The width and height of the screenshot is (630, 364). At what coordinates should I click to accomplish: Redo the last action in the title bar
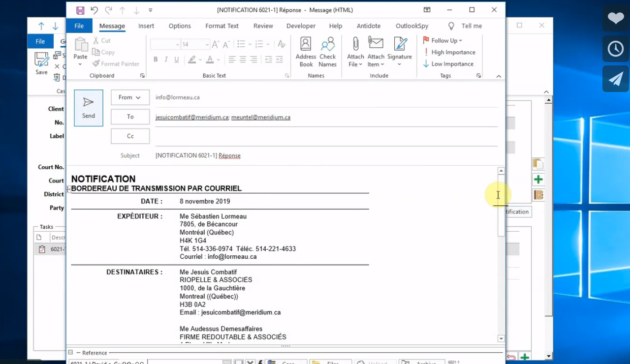(x=108, y=10)
